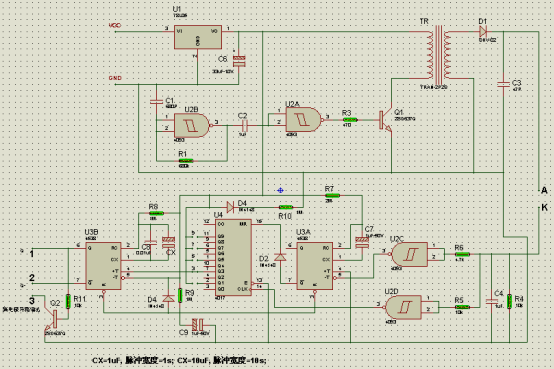Click resistor R3 before Q1 base
This screenshot has height=369, width=554.
[x=350, y=120]
